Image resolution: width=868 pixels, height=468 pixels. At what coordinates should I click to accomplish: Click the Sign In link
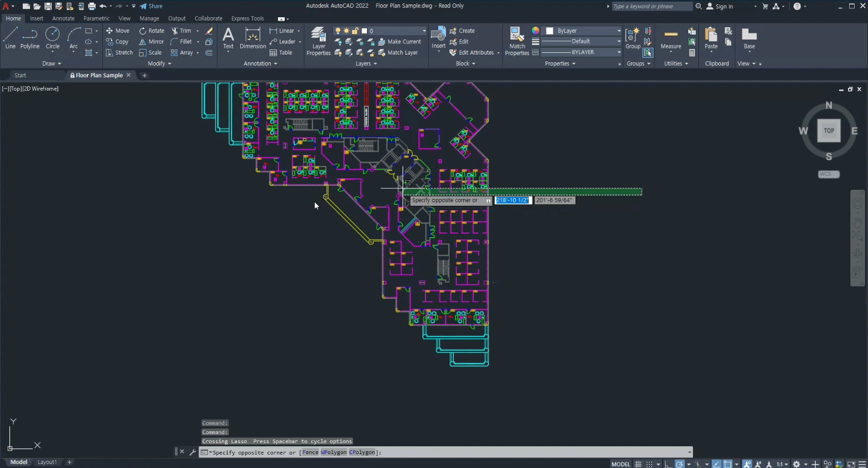723,6
